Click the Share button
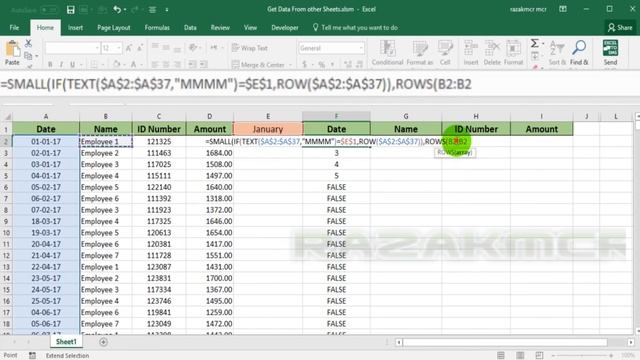Image resolution: width=640 pixels, height=360 pixels. point(620,27)
